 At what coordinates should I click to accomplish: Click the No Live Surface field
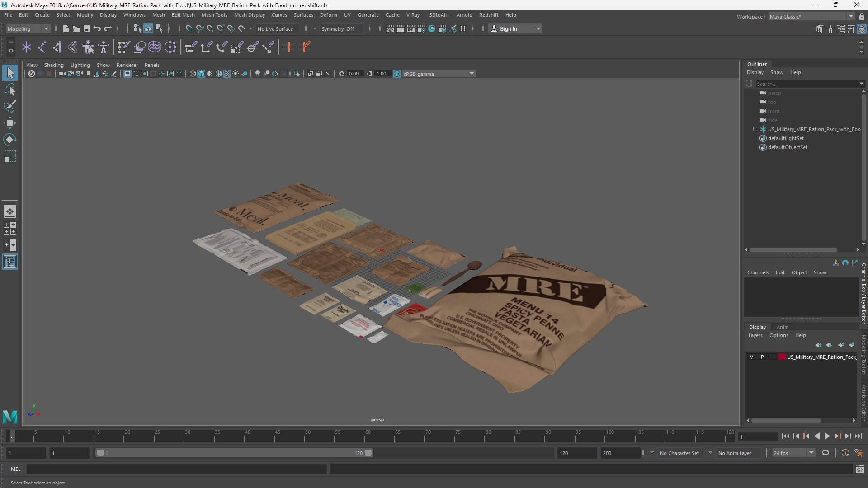(278, 28)
